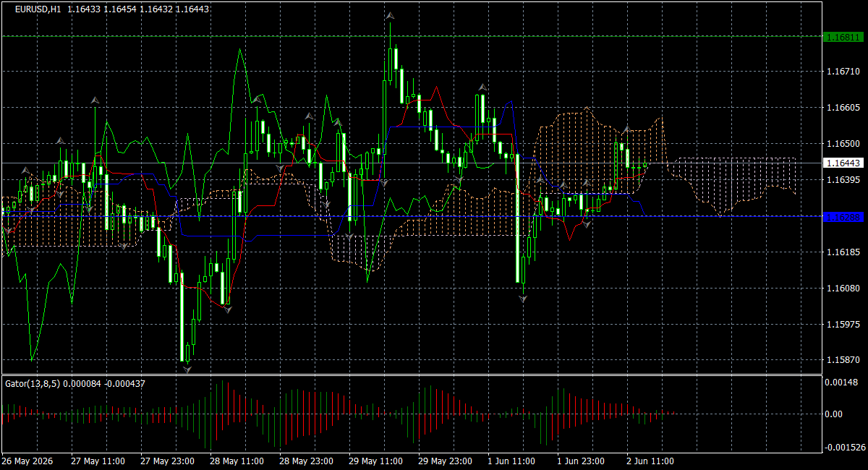
Task: Select the green 1.16811 price level label
Action: pos(843,37)
